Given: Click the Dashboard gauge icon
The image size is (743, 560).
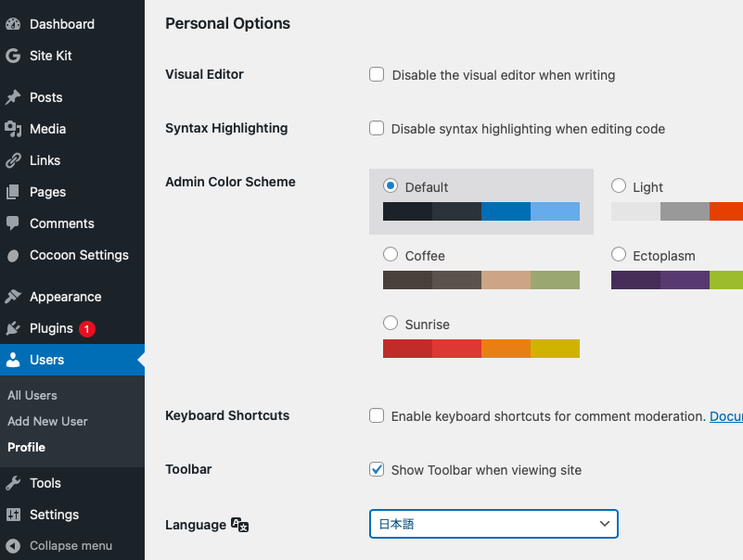Looking at the screenshot, I should (13, 24).
